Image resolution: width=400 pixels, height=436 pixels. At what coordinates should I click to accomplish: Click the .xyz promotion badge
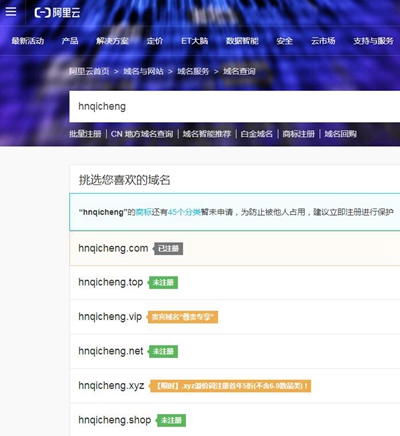(x=230, y=386)
